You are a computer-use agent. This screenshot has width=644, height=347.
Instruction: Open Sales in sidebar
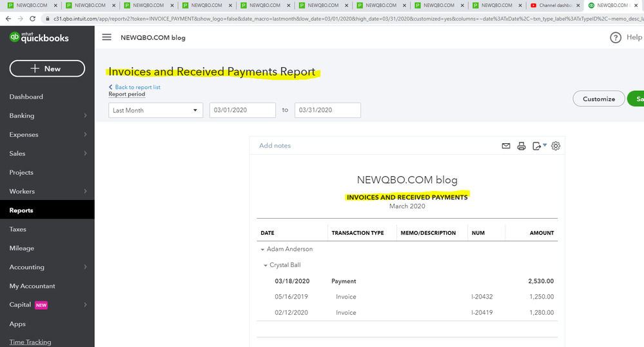[17, 154]
